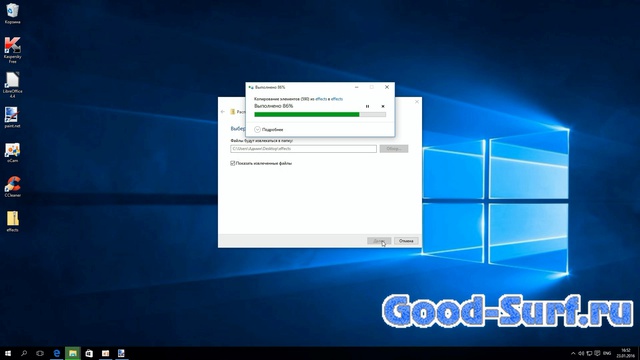Viewport: 640px width, 360px height.
Task: Open the Store from the taskbar
Action: coord(89,353)
